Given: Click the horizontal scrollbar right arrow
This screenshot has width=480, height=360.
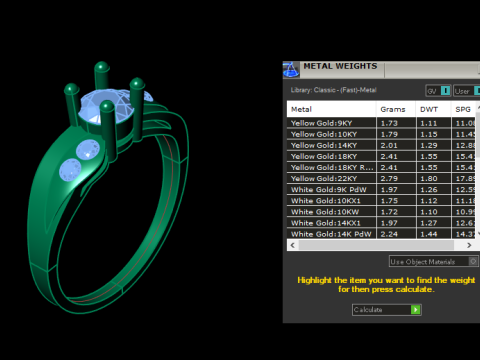Looking at the screenshot, I should pyautogui.click(x=469, y=245).
